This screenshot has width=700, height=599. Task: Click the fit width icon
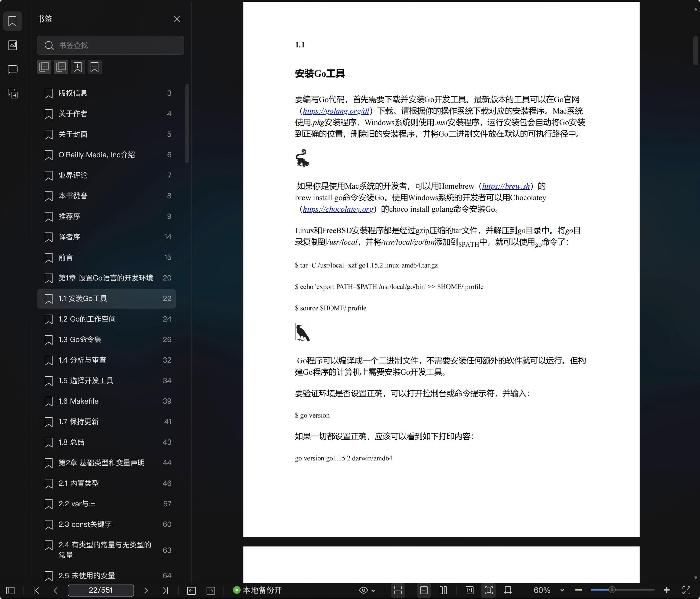(x=508, y=590)
